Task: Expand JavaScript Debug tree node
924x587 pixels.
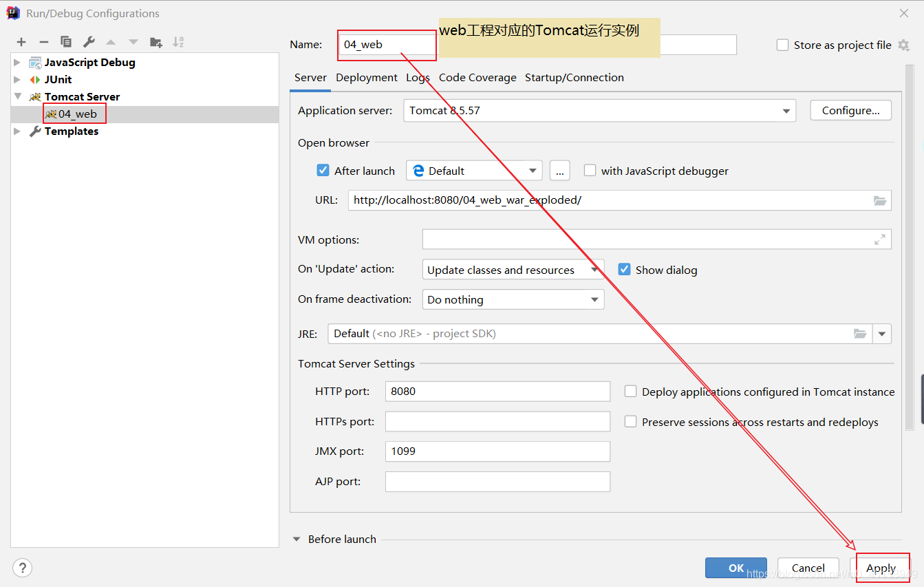Action: (x=17, y=62)
